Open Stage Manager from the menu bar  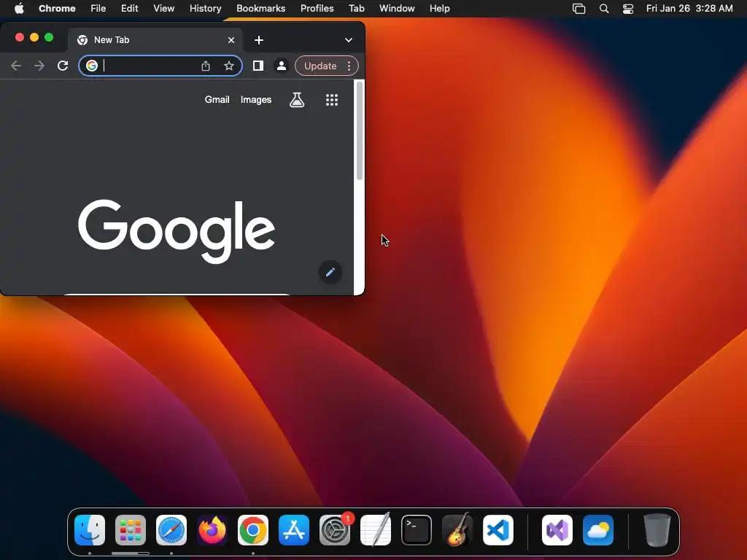[x=578, y=9]
